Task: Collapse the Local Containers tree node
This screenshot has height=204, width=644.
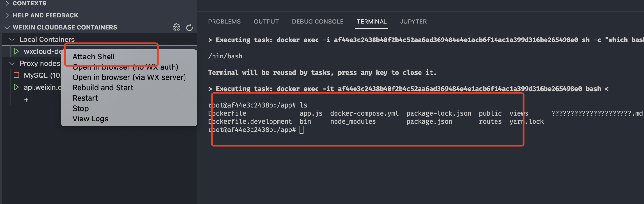Action: click(x=12, y=39)
